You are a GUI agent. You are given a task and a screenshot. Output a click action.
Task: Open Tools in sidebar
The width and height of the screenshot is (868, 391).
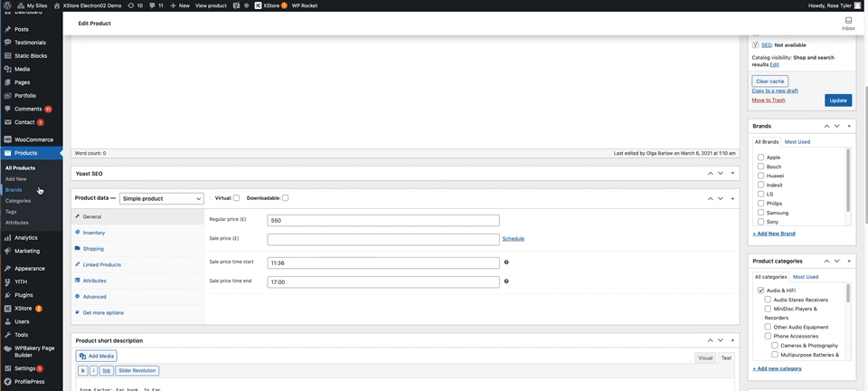(21, 335)
